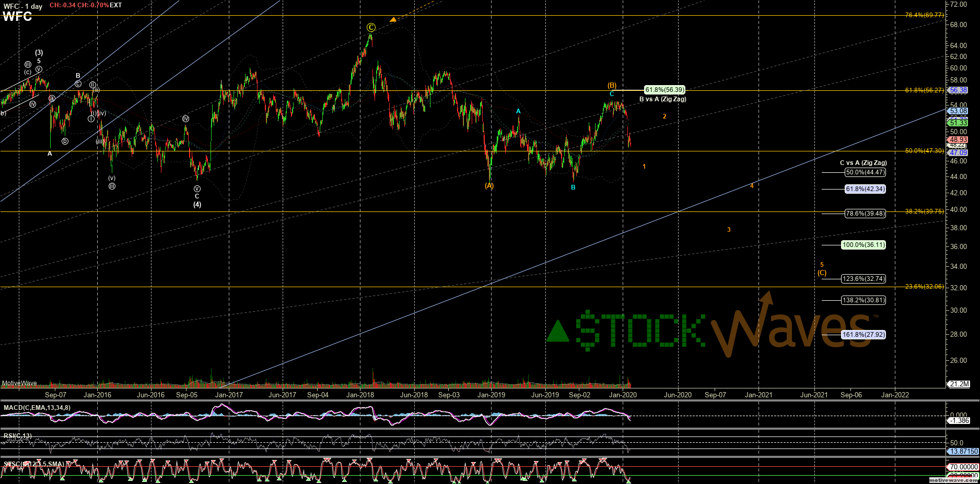980x484 pixels.
Task: Select the 61.8%(42.34) extension level label
Action: click(x=865, y=189)
